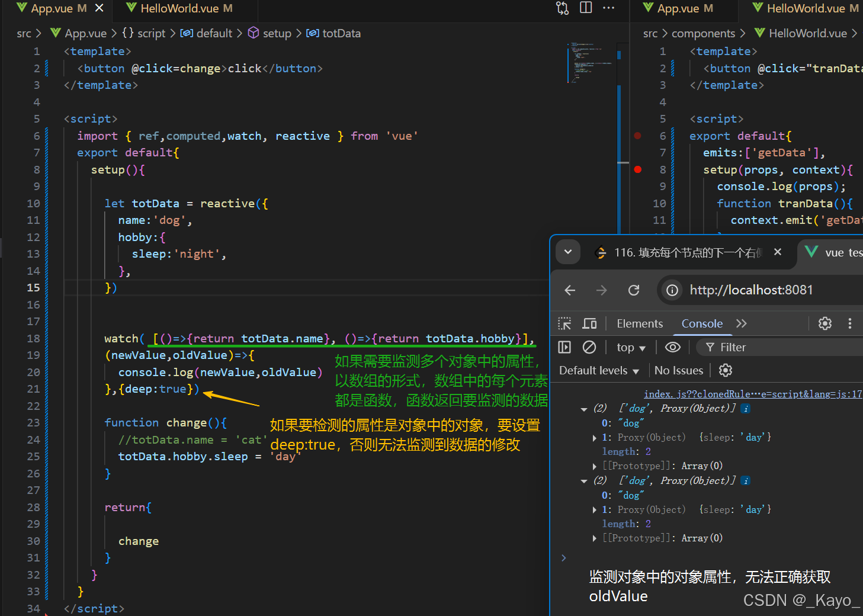Click reactive on line 10
The width and height of the screenshot is (863, 616).
[227, 204]
